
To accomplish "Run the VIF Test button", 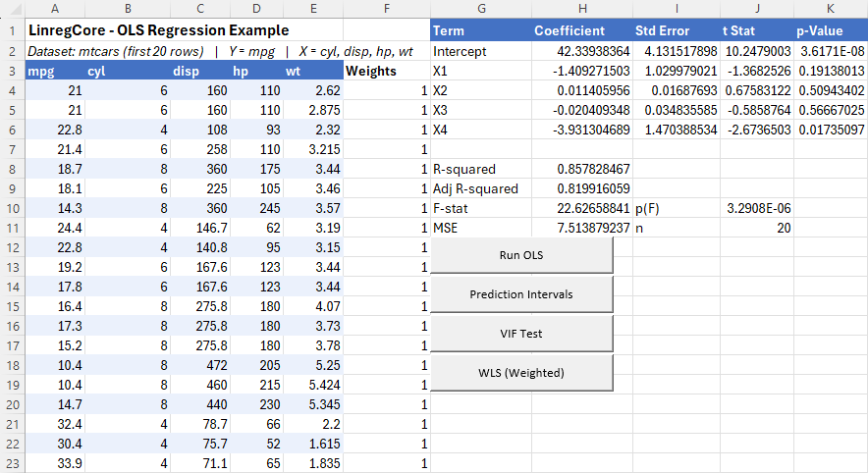I will point(521,334).
